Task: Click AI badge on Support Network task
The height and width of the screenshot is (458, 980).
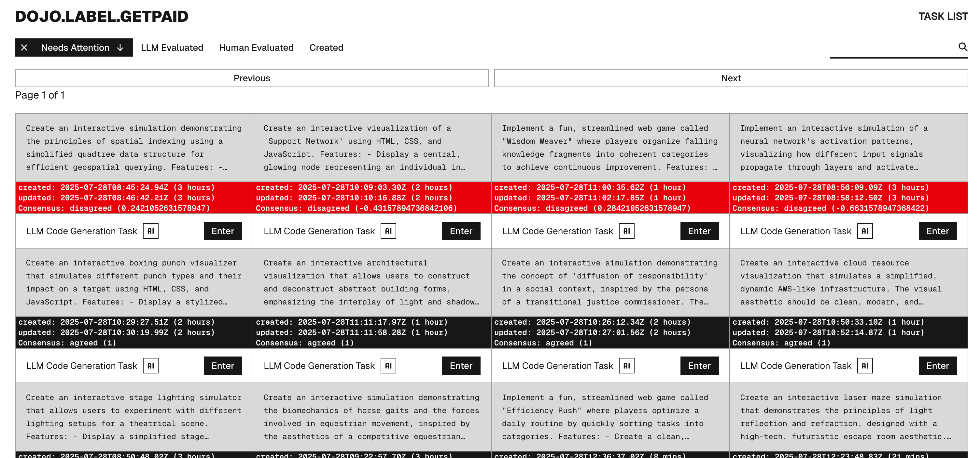Action: click(388, 231)
